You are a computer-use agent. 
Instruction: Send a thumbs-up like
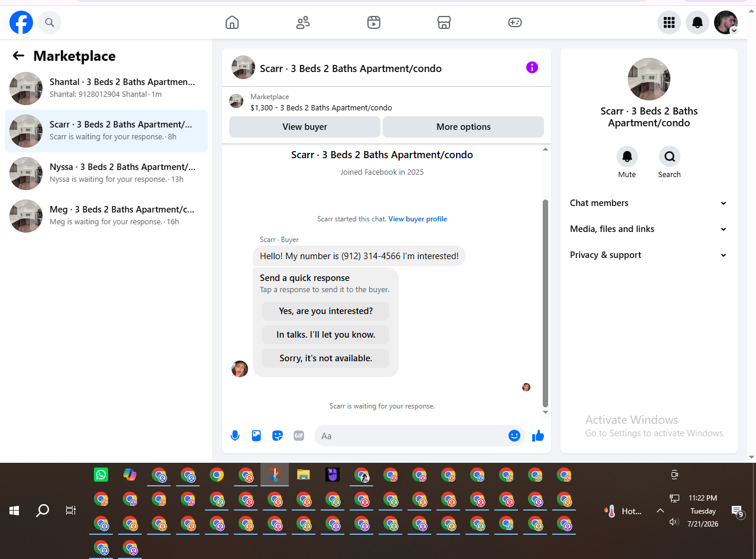(538, 436)
